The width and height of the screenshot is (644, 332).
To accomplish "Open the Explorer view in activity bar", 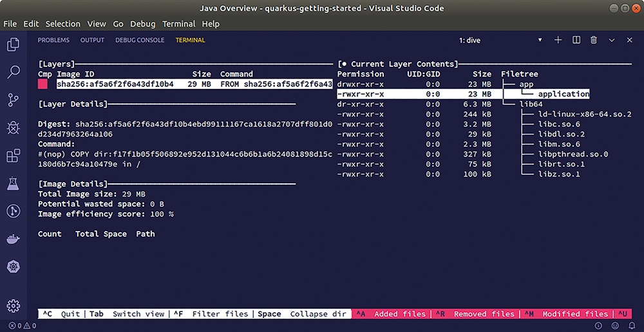I will pyautogui.click(x=13, y=44).
